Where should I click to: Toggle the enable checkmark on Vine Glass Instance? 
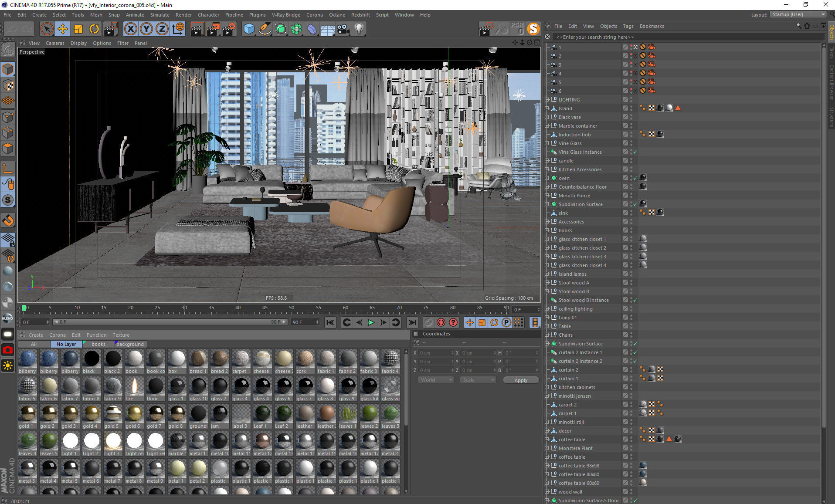coord(635,152)
